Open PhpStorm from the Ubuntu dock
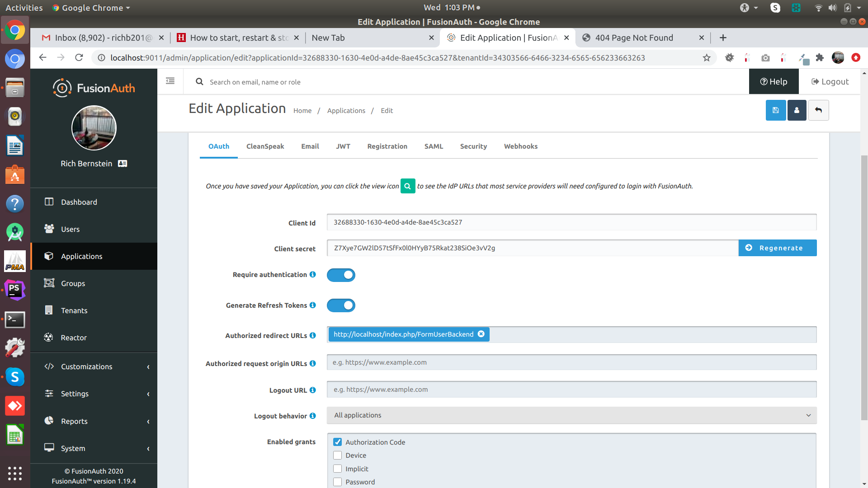Screen dimensions: 868x488 click(x=14, y=289)
